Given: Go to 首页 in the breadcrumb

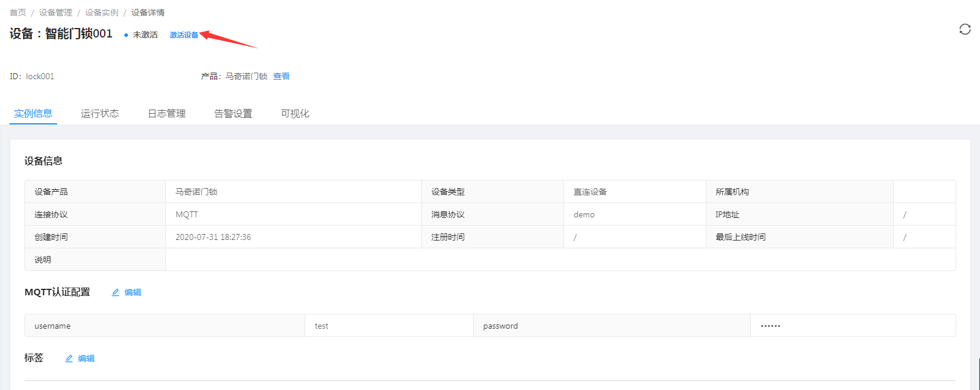Looking at the screenshot, I should (x=18, y=13).
